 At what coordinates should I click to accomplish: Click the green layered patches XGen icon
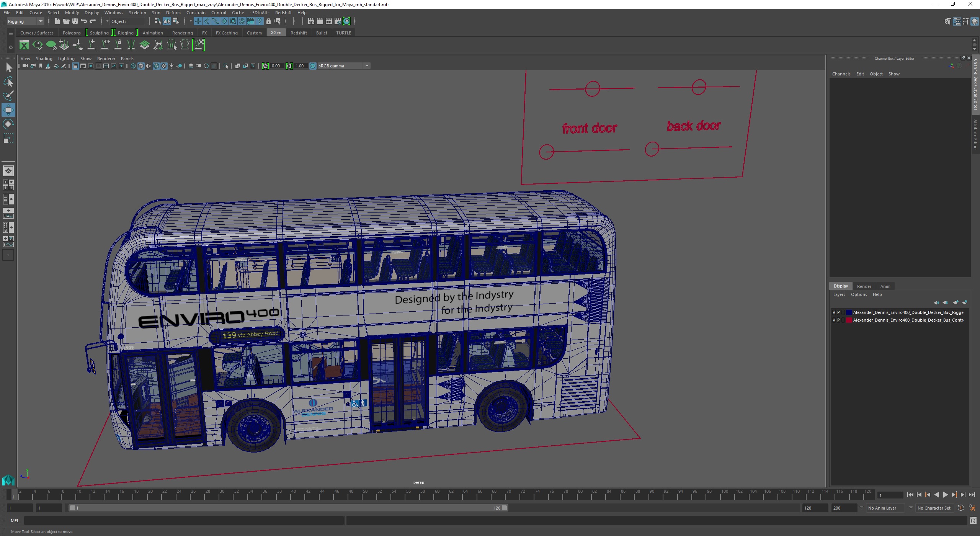coord(145,45)
